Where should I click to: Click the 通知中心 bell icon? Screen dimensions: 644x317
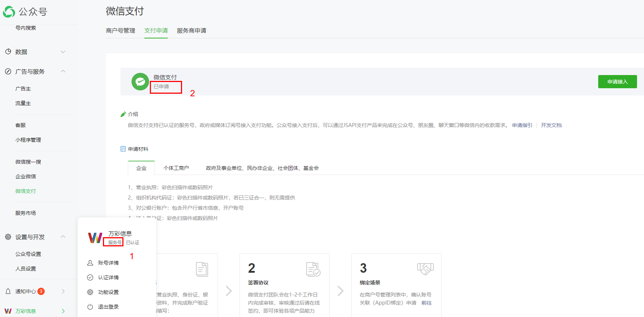(x=8, y=291)
